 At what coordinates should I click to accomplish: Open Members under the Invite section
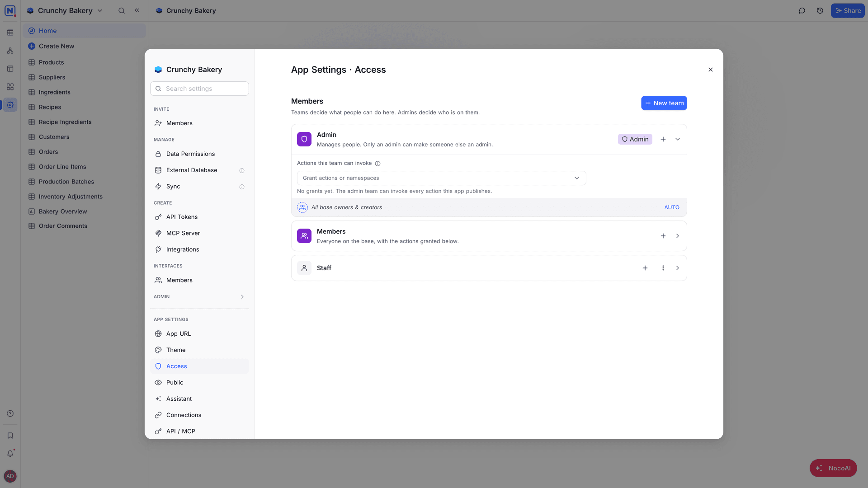(199, 123)
